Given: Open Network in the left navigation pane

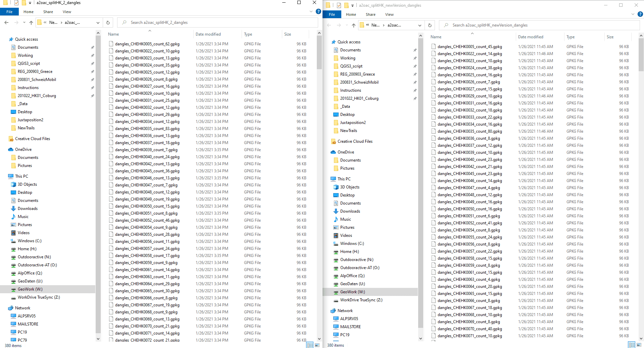Looking at the screenshot, I should pos(22,308).
